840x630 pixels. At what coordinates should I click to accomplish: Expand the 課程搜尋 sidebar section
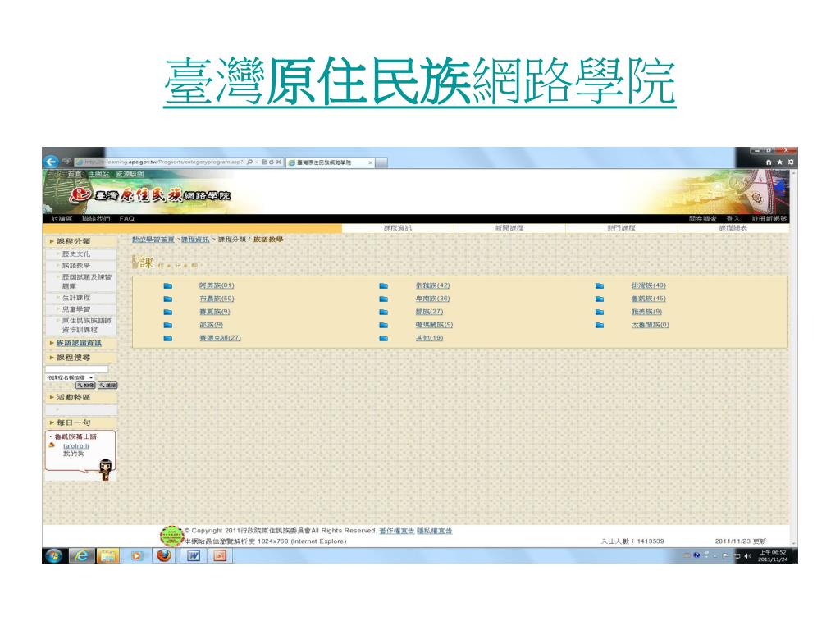pyautogui.click(x=80, y=358)
